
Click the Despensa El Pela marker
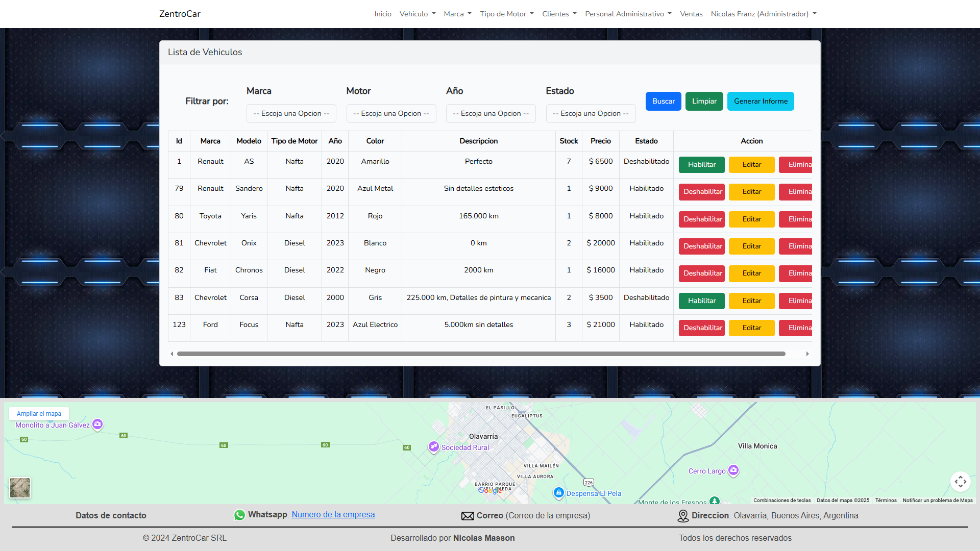tap(558, 492)
